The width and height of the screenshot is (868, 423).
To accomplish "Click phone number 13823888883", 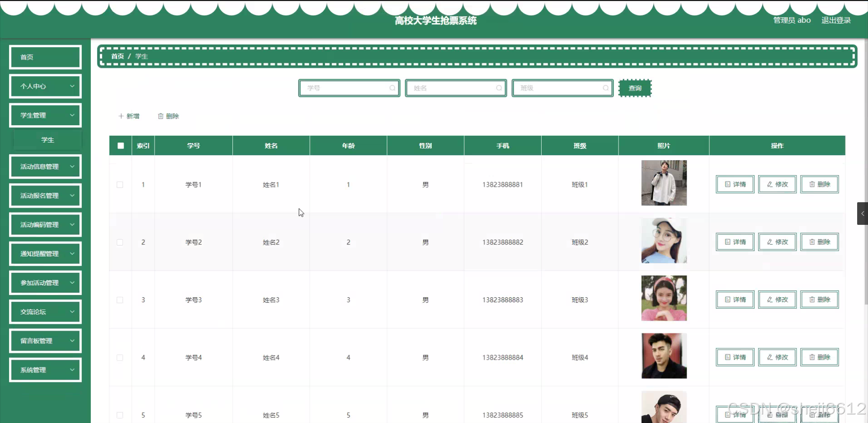I will (503, 300).
